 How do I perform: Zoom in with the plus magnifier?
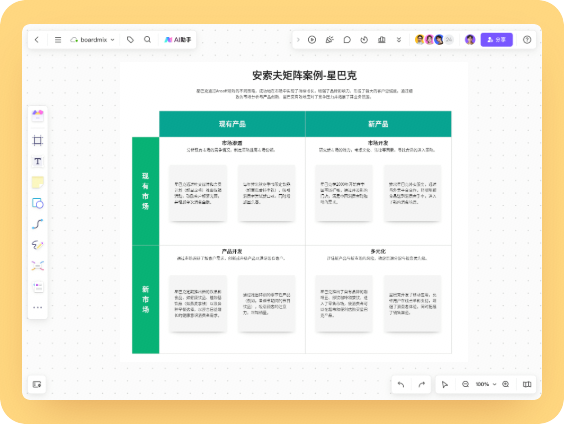[506, 384]
